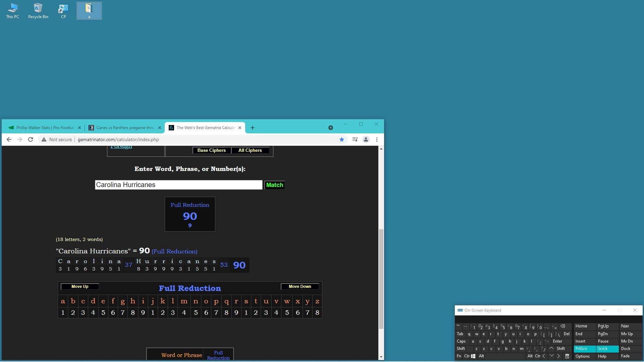Toggle left Shift key on On-Screen Keyboard
This screenshot has height=362, width=644.
click(x=464, y=349)
